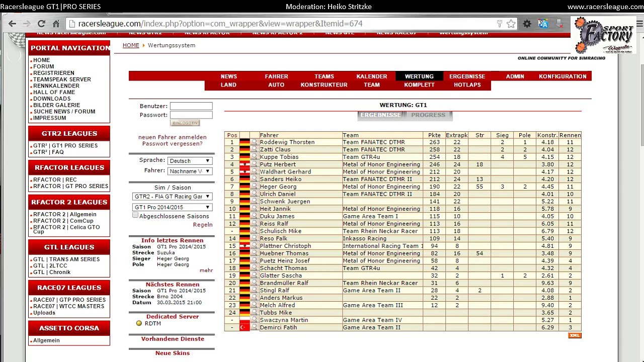Open TEAMSPEAK SERVER in portal navigation
Image resolution: width=644 pixels, height=362 pixels.
62,79
